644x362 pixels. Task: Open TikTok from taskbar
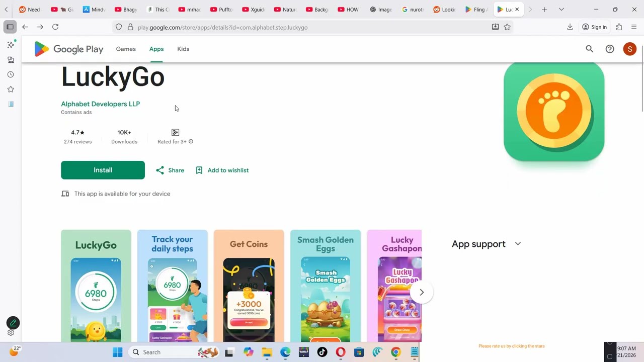coord(322,352)
